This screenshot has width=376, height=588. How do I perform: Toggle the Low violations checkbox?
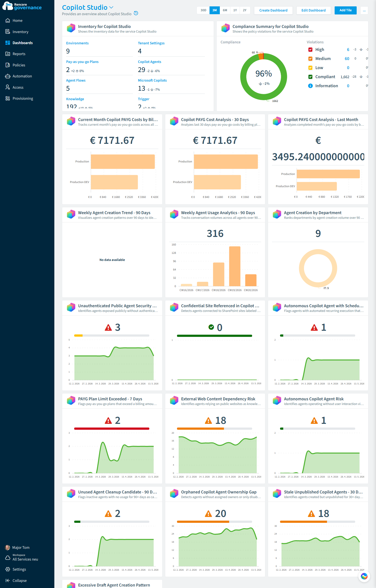(310, 68)
